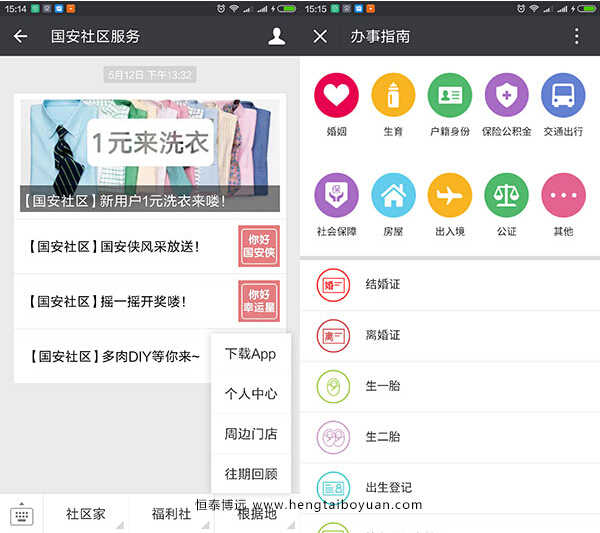Tap the 保险公积金 shield icon
600x533 pixels.
point(506,96)
